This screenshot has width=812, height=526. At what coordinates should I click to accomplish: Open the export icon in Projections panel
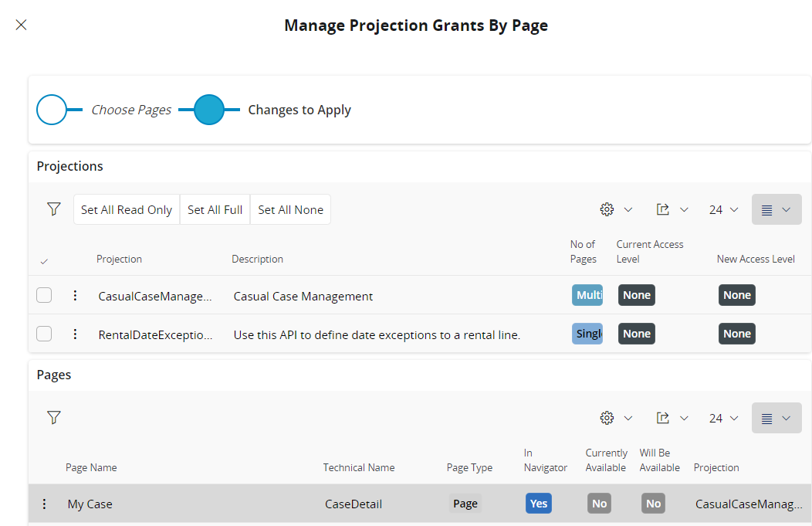(665, 209)
